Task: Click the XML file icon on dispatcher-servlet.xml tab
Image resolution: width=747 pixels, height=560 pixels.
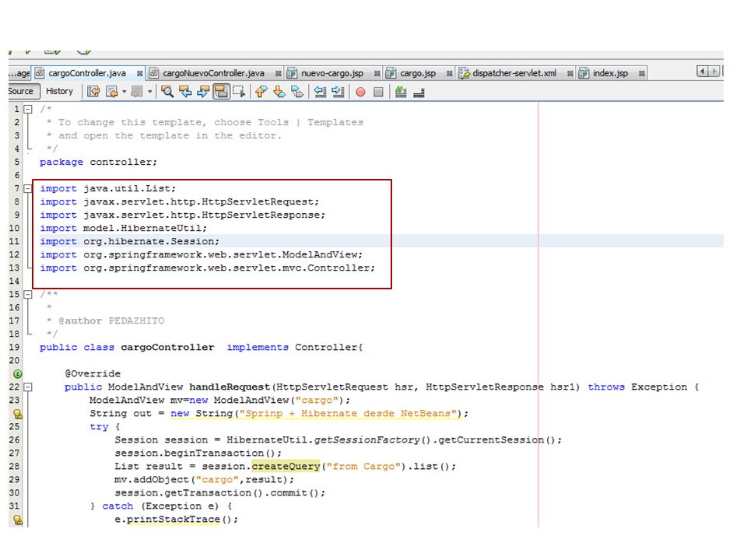Action: pos(464,73)
